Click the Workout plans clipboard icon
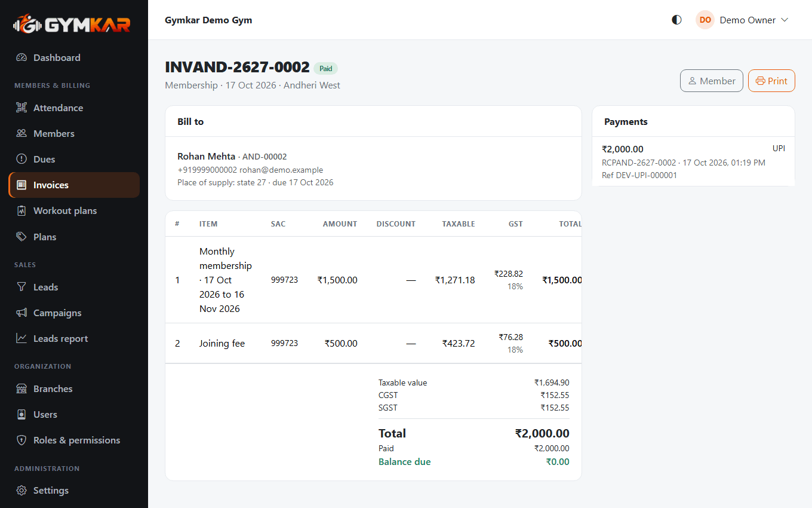The height and width of the screenshot is (508, 812). point(21,211)
